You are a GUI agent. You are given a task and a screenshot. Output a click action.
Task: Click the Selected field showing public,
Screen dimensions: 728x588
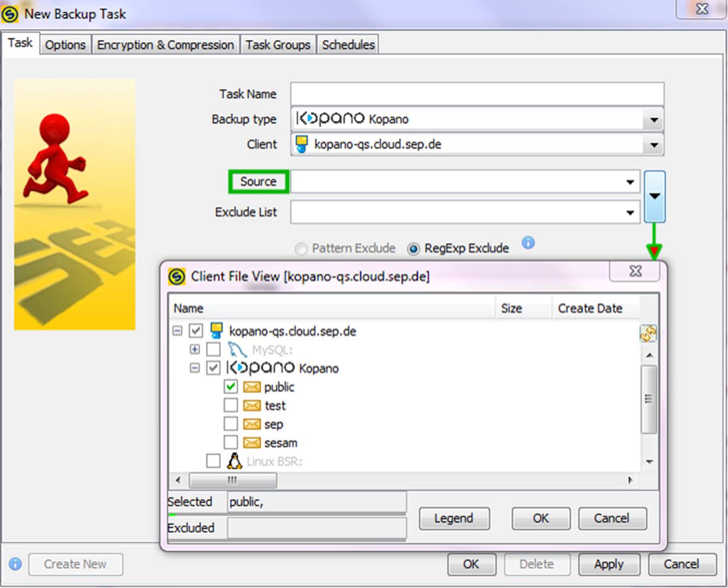coord(317,502)
